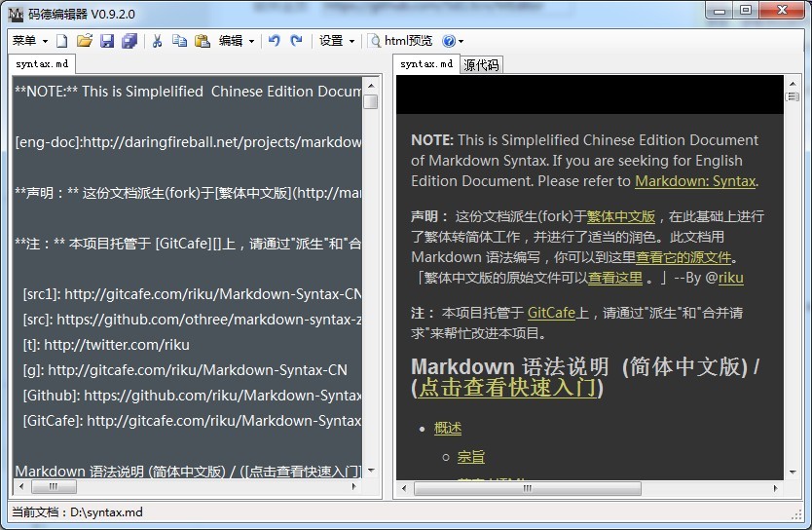Open the 设置 dropdown
The width and height of the screenshot is (812, 530).
click(x=337, y=41)
